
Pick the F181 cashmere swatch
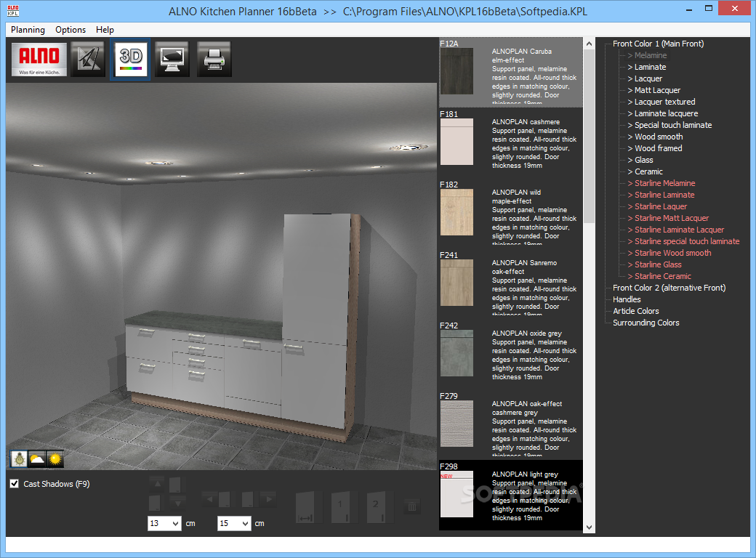(457, 142)
